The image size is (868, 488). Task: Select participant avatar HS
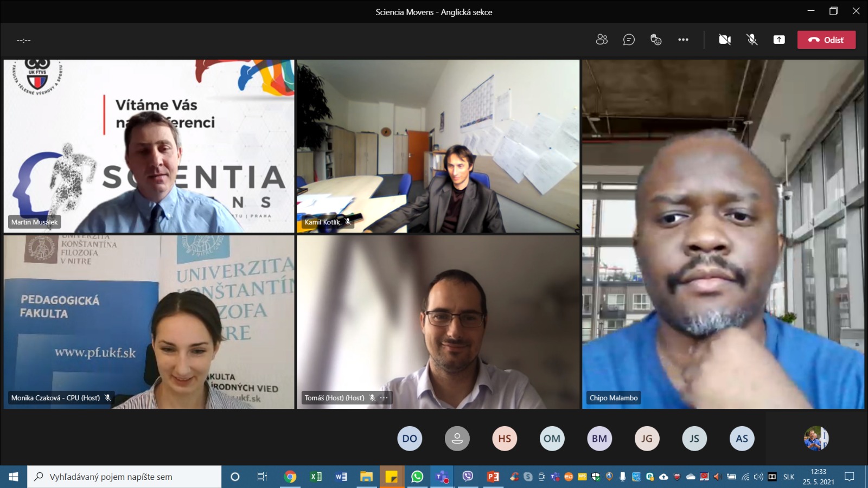tap(505, 439)
